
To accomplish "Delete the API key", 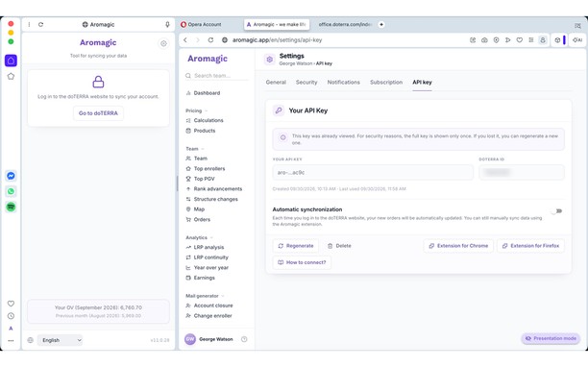I will 339,246.
